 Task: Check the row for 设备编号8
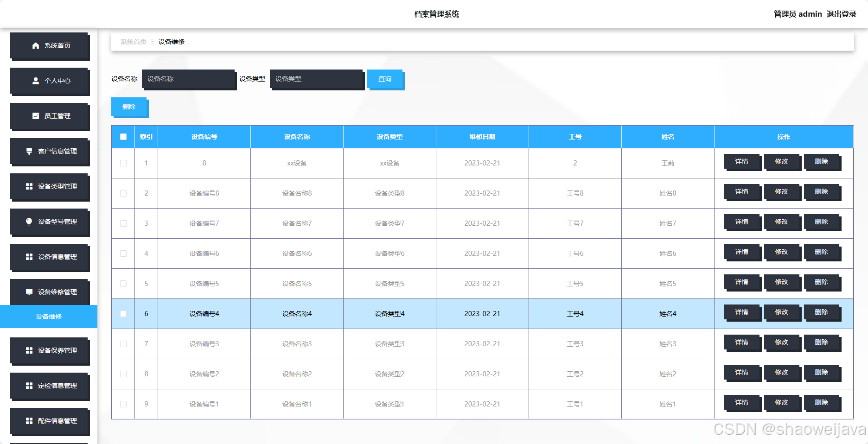click(123, 193)
